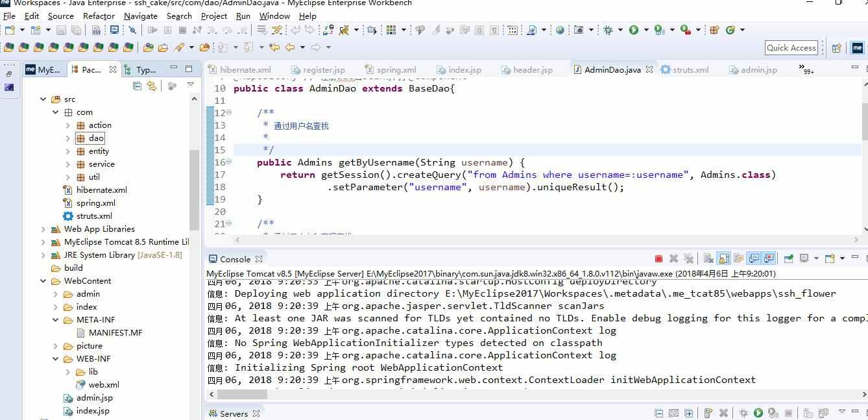Click the Open Type icon

click(148, 47)
